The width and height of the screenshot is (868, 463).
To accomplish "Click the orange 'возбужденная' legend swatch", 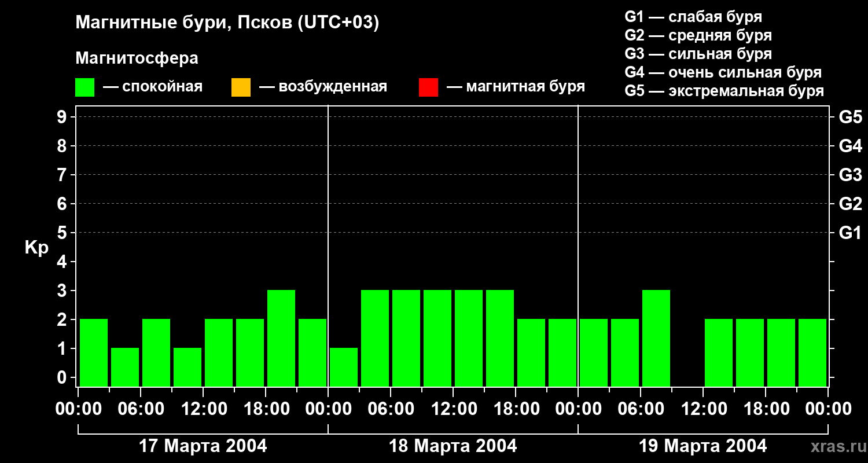I will [241, 87].
